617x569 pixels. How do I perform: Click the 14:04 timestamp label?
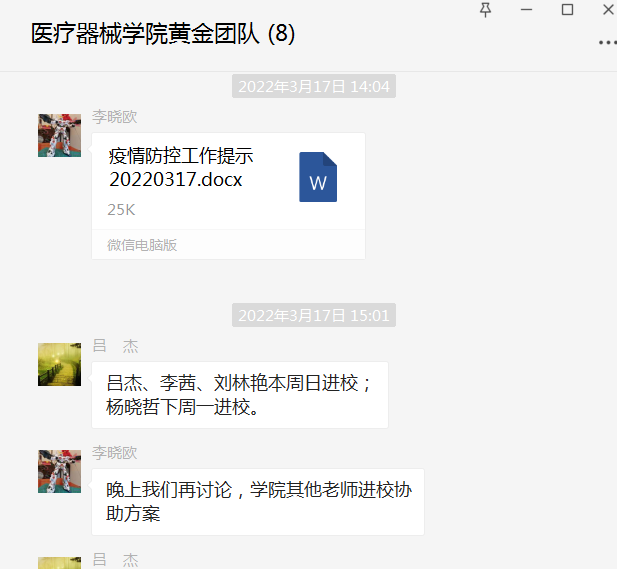coord(314,86)
